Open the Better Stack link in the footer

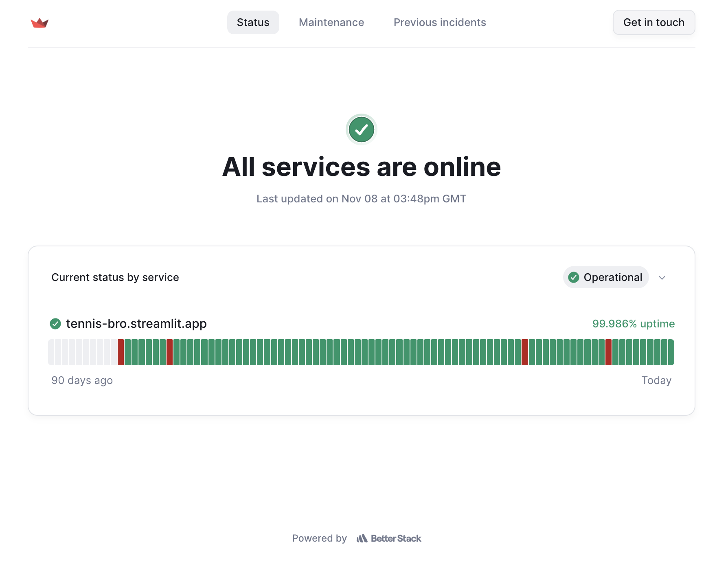pos(389,538)
